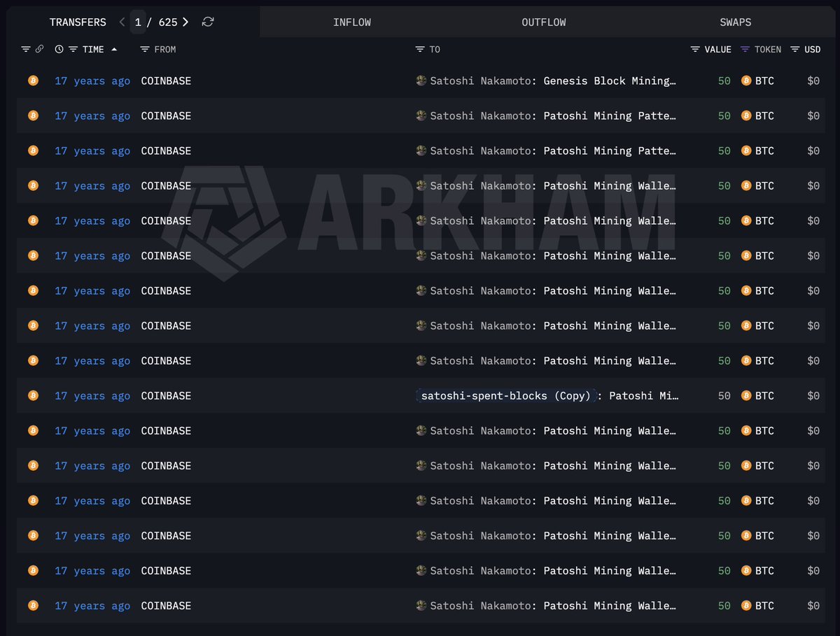Click $0 amount in satoshi-spent-blocks row
The height and width of the screenshot is (636, 840).
(x=813, y=396)
